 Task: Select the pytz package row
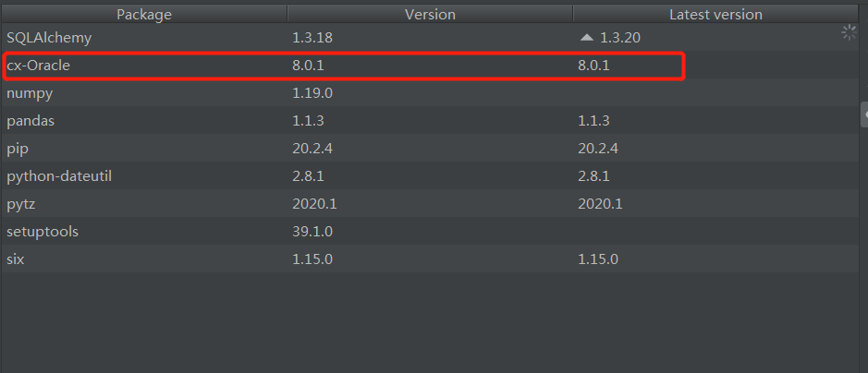[x=430, y=203]
